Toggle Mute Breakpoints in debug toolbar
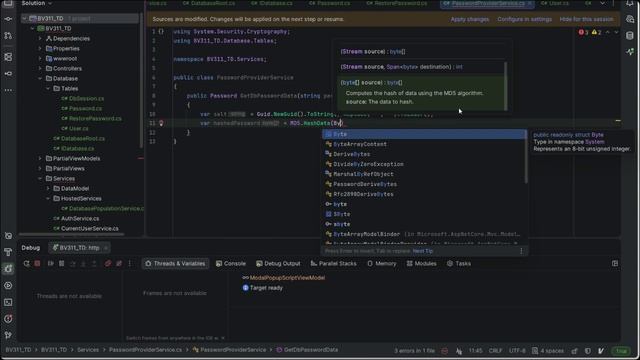The height and width of the screenshot is (360, 640). click(x=119, y=264)
